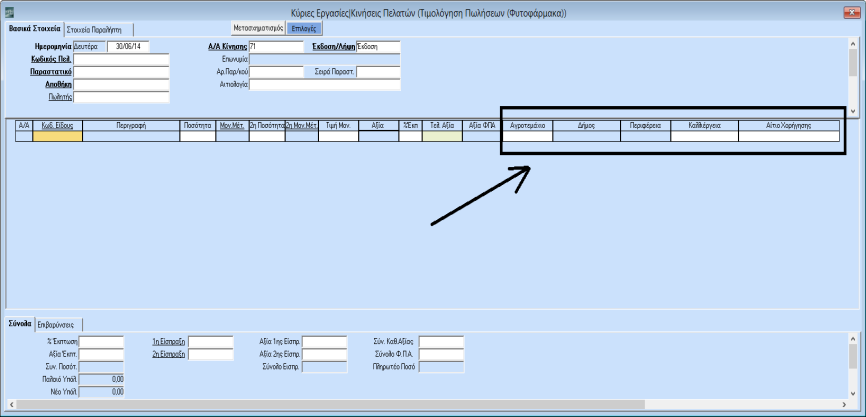The image size is (866, 417).
Task: Click the Καλλιέργεια cell in first row
Action: 704,136
